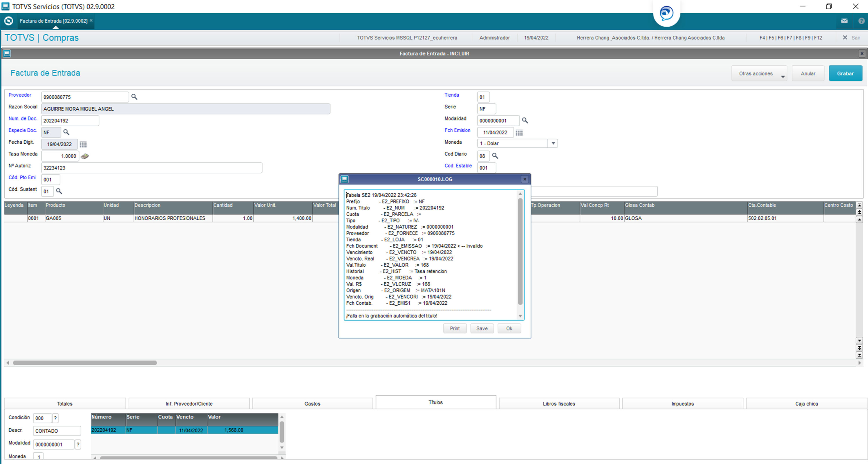Click the Cod. Estable field
This screenshot has width=868, height=464.
coord(487,168)
